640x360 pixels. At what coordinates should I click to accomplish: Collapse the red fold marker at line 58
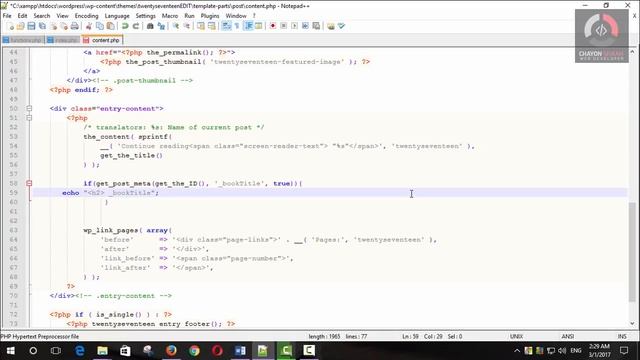29,184
